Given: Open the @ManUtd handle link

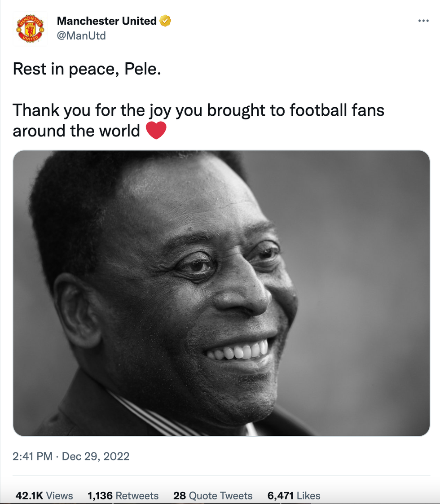Looking at the screenshot, I should click(81, 35).
